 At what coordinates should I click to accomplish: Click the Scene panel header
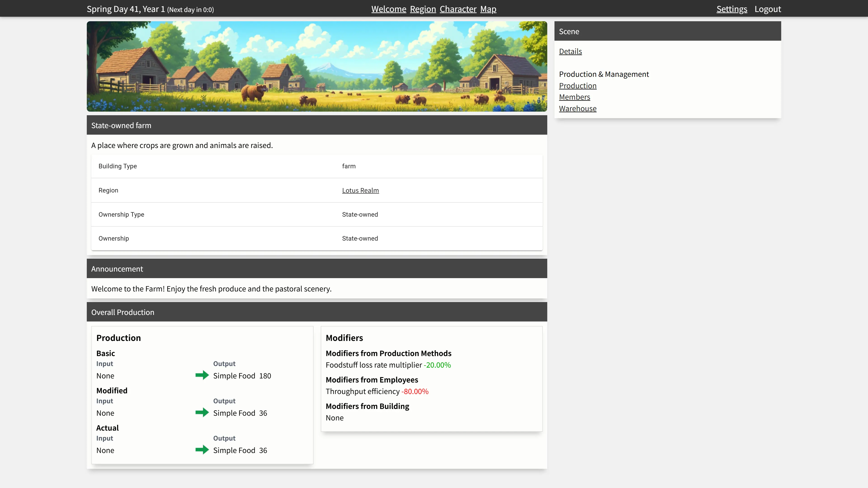668,31
